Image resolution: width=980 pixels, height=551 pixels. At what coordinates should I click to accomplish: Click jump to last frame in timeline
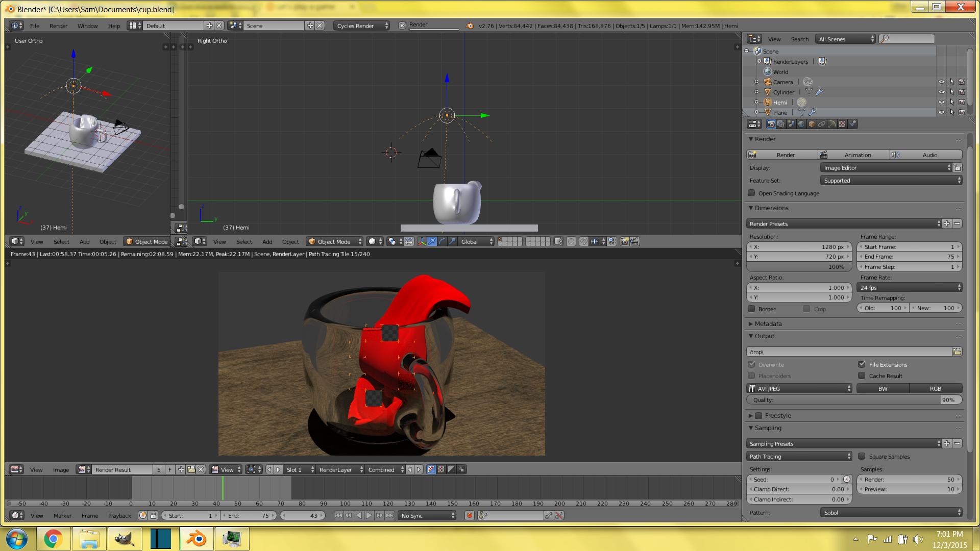[389, 515]
